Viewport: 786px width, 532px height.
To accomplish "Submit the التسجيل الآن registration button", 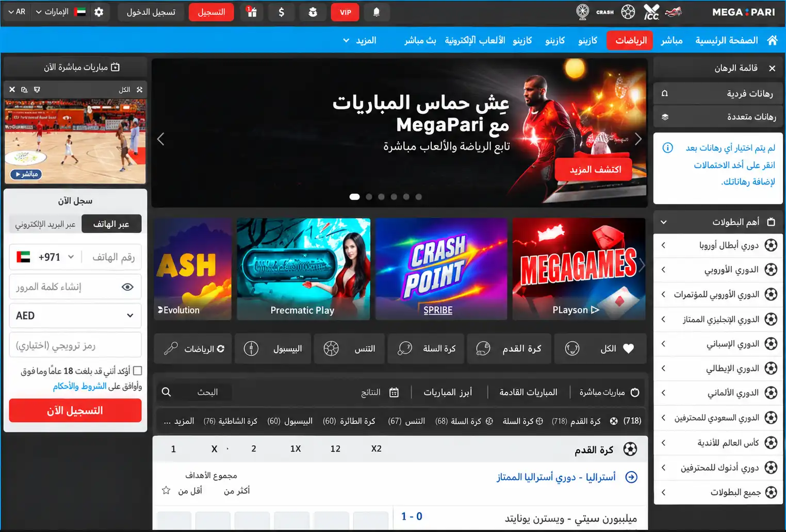I will tap(75, 410).
